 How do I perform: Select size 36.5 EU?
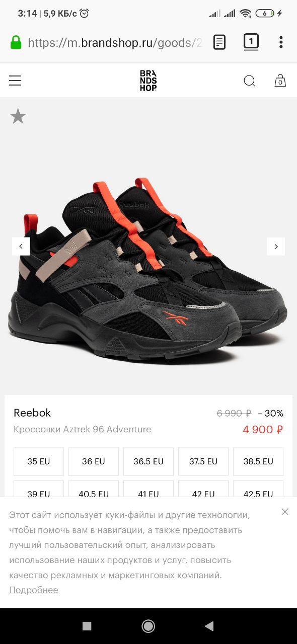click(x=148, y=461)
